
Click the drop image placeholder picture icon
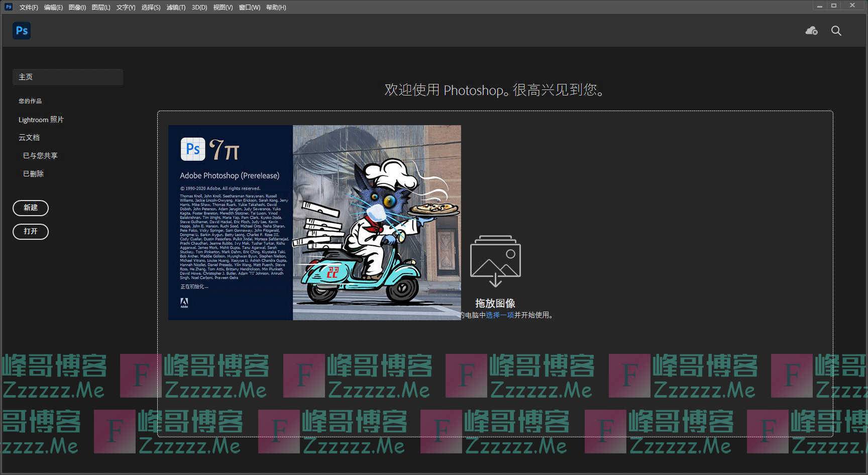495,260
